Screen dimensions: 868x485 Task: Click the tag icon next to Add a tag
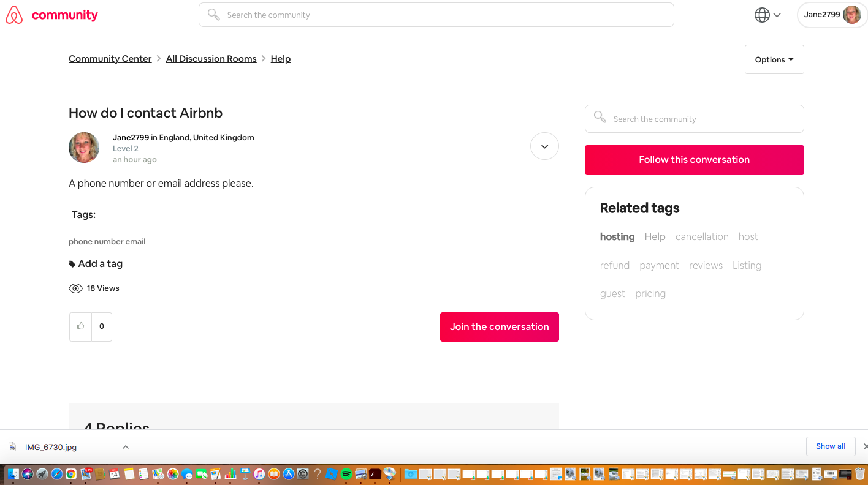click(71, 263)
